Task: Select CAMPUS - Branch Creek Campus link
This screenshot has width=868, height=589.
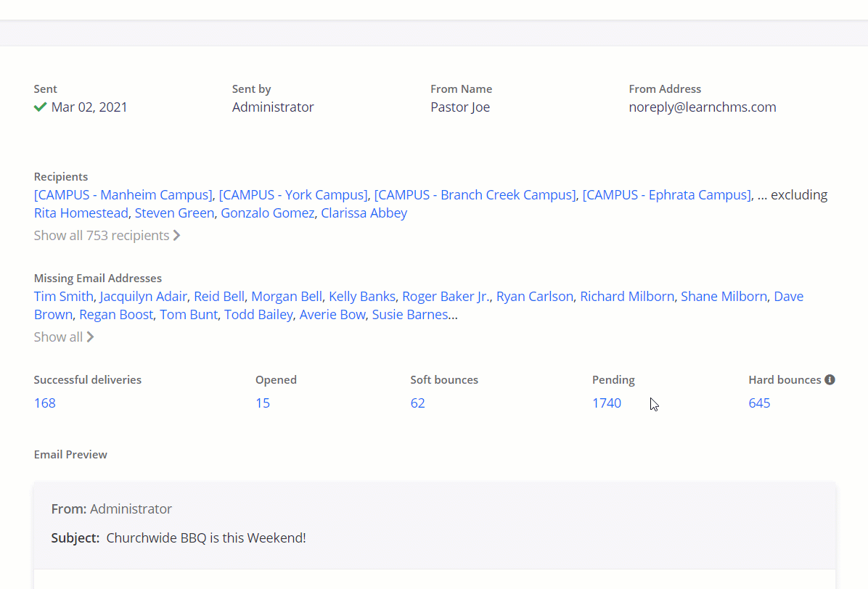Action: (x=475, y=195)
